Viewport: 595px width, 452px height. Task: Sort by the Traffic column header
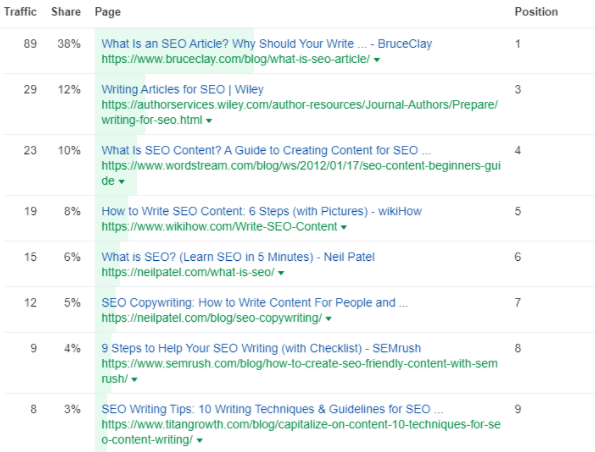click(x=20, y=12)
